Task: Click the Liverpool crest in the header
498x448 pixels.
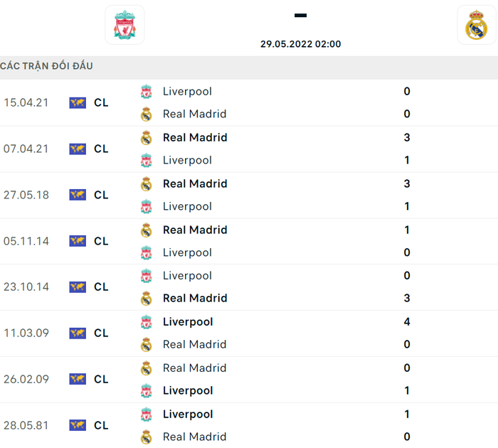Action: coord(124,25)
